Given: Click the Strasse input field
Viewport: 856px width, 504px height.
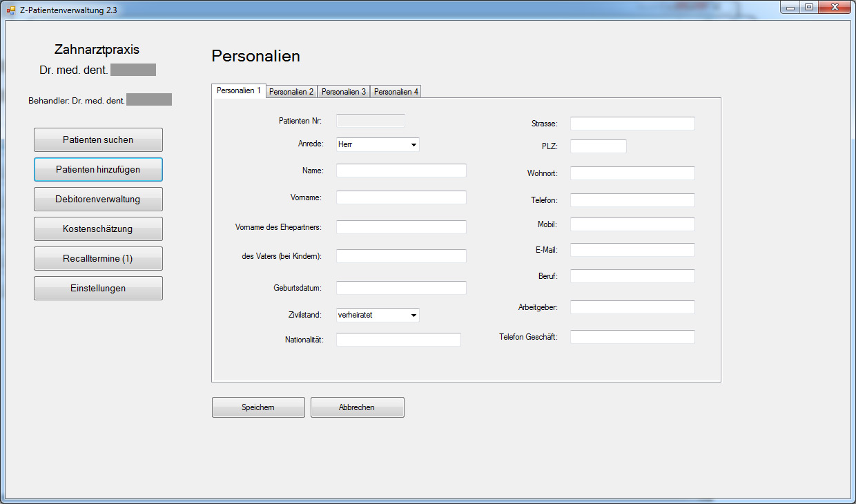Looking at the screenshot, I should point(632,124).
